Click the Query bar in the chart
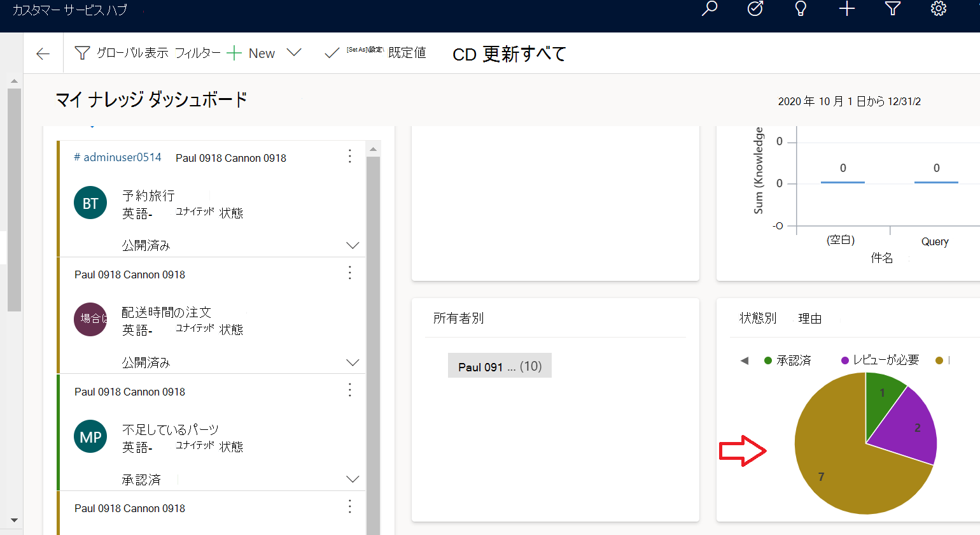980x535 pixels. point(936,182)
